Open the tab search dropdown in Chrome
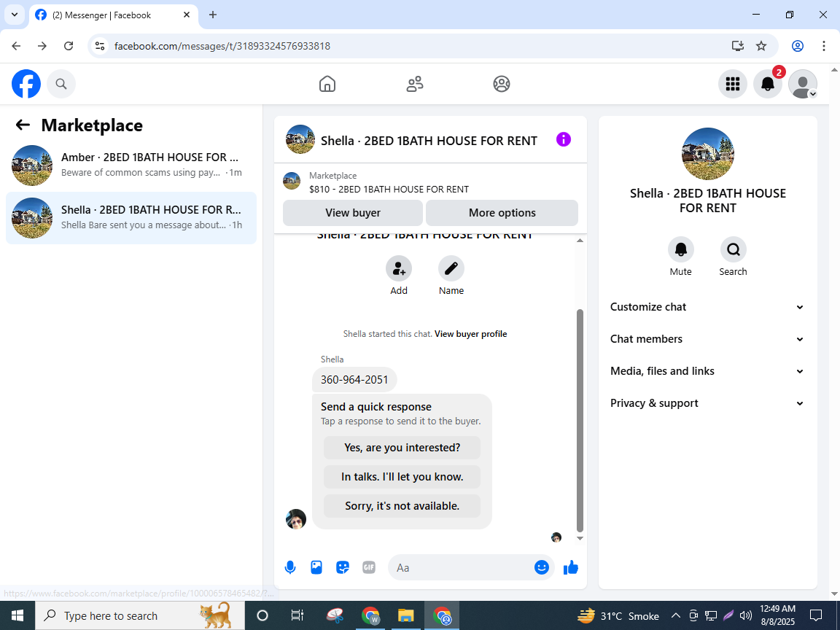840x630 pixels. (x=15, y=15)
